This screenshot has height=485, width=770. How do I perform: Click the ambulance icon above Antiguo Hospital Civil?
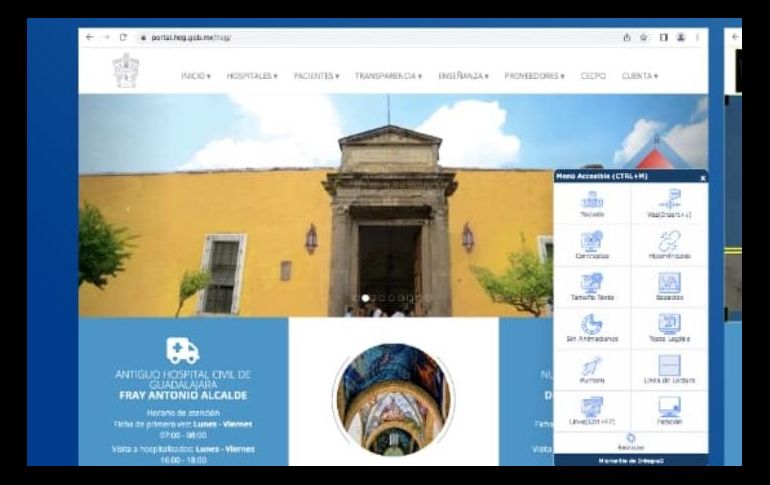point(183,350)
